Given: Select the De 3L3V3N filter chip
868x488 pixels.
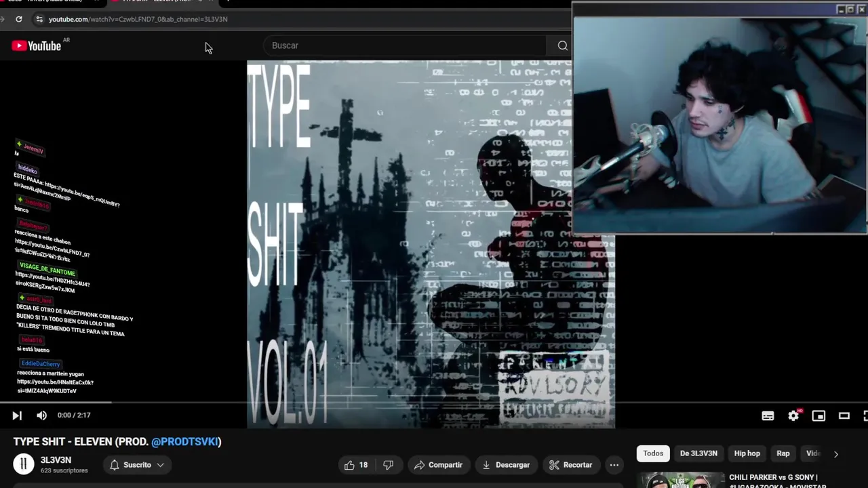Looking at the screenshot, I should click(698, 453).
